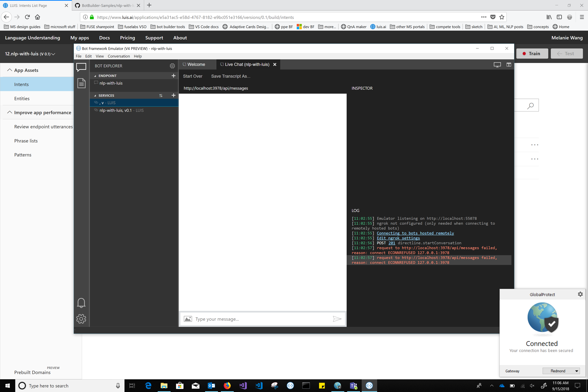
Task: Collapse the ENDPOINT section
Action: pos(95,75)
